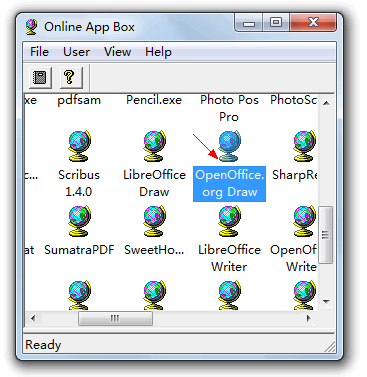Click the horizontal scrollbar right arrow
The image size is (367, 377).
pos(309,318)
